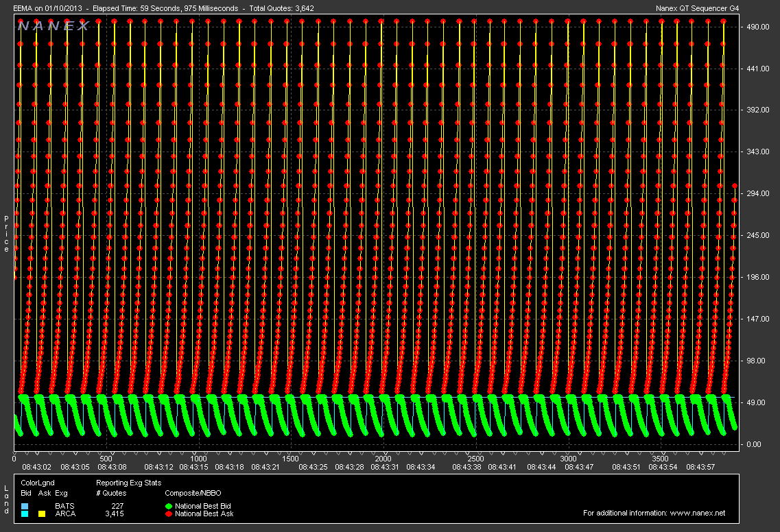Viewport: 780px width, 532px height.
Task: Select the red National Best Ask marker
Action: 169,513
